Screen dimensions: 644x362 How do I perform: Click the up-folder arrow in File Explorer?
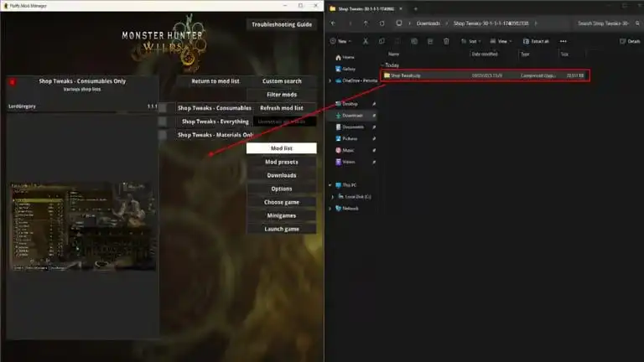point(366,23)
